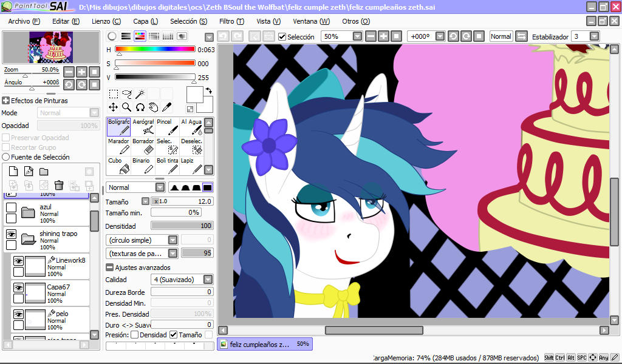Open the Ventana menu
This screenshot has width=622, height=364.
[x=312, y=21]
